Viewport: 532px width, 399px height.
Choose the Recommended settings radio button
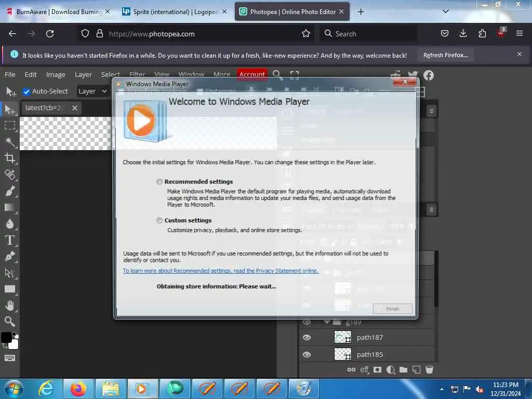click(x=159, y=181)
